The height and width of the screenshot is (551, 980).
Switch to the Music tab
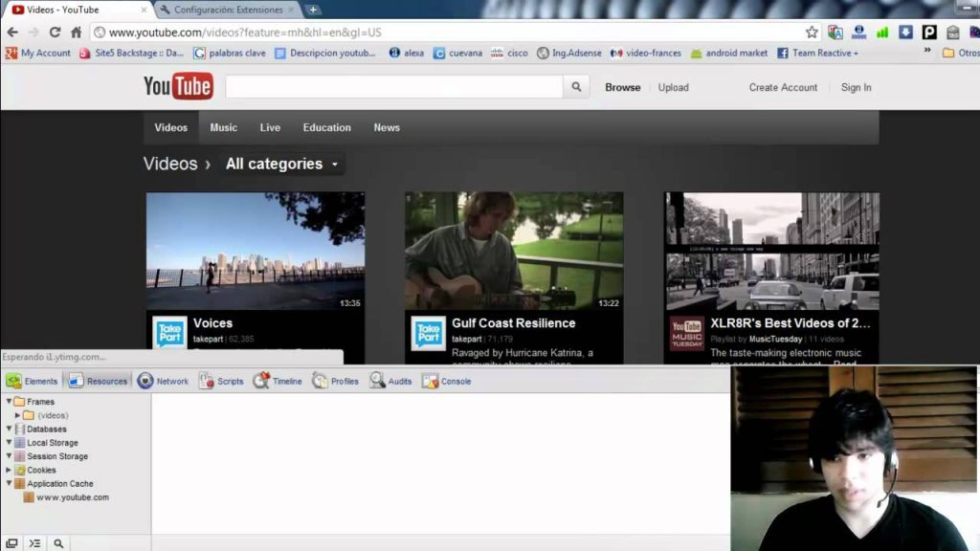click(x=224, y=127)
